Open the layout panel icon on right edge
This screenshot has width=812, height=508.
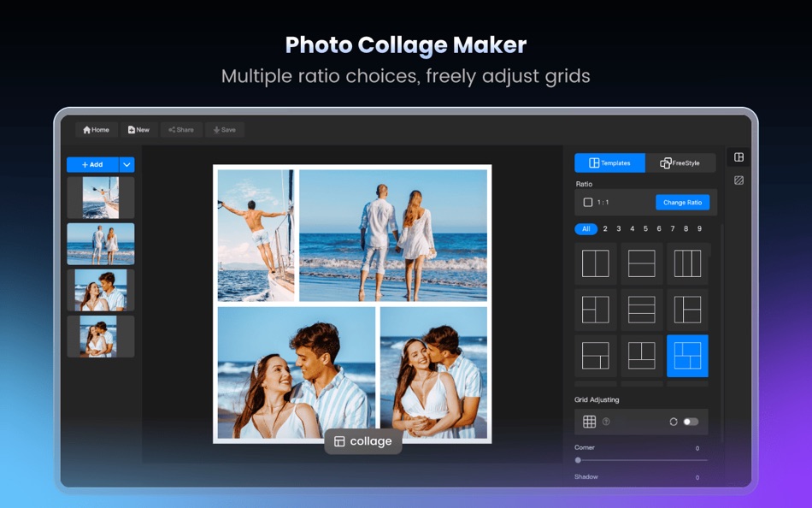click(x=738, y=157)
